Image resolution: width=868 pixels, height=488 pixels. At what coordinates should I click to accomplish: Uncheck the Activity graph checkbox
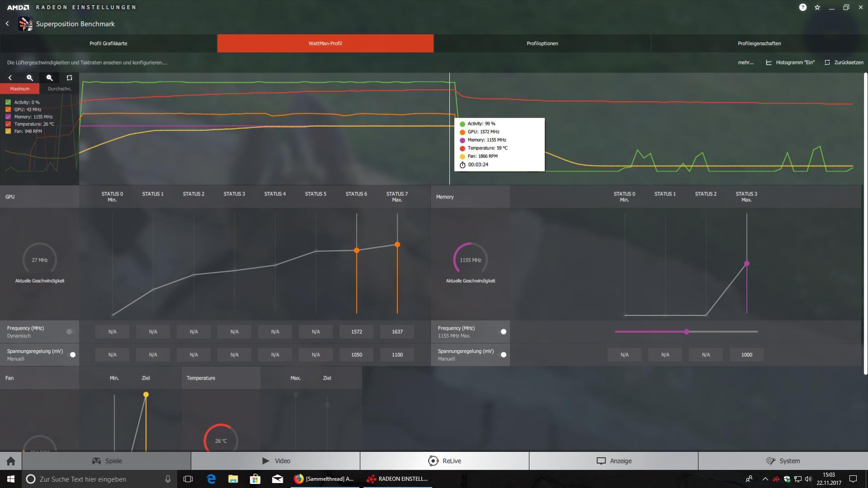pos(8,102)
